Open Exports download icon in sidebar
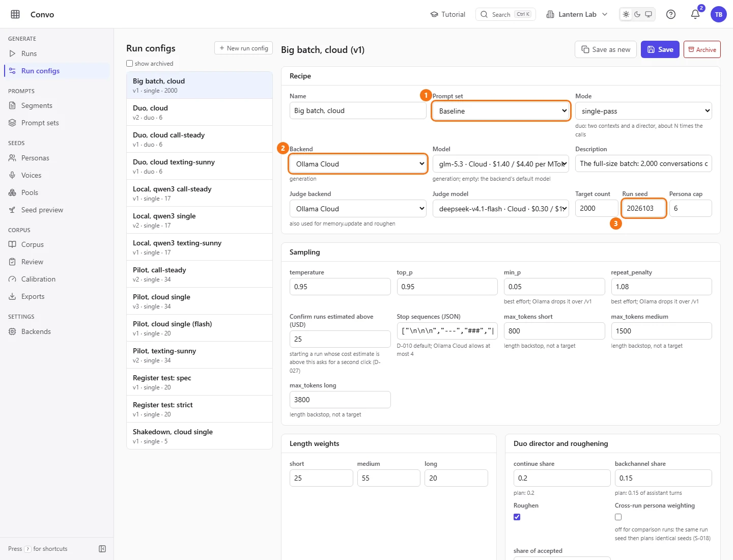 tap(12, 296)
